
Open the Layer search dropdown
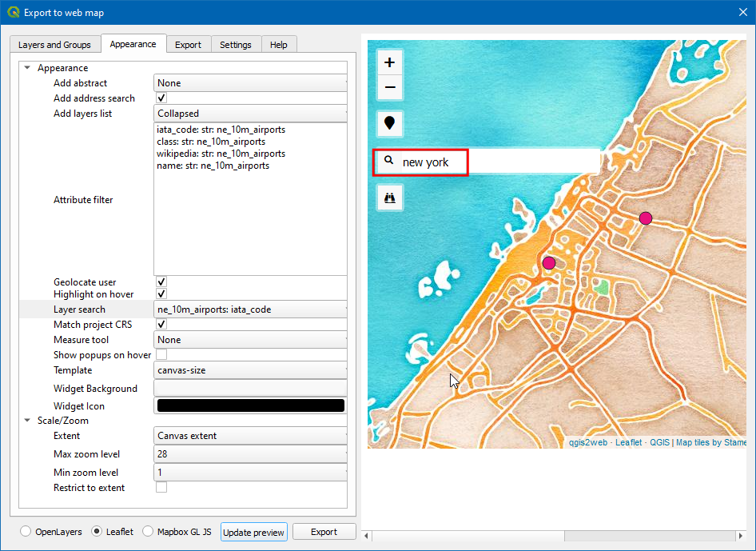251,309
